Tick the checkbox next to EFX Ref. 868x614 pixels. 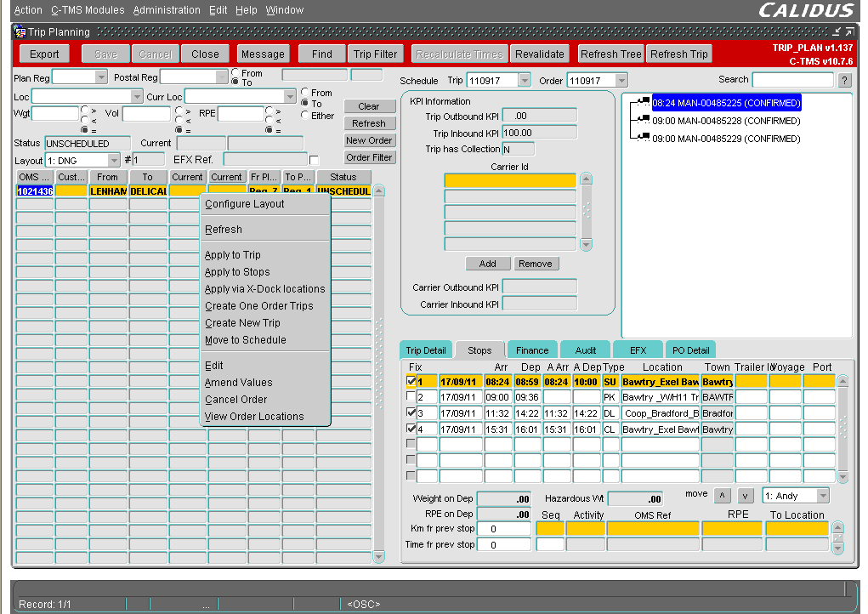[x=314, y=161]
